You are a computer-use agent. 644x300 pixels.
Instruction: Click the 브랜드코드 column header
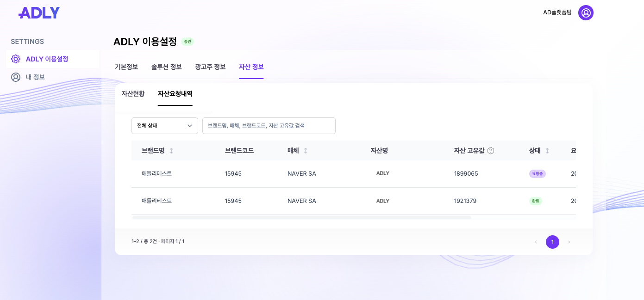[239, 151]
